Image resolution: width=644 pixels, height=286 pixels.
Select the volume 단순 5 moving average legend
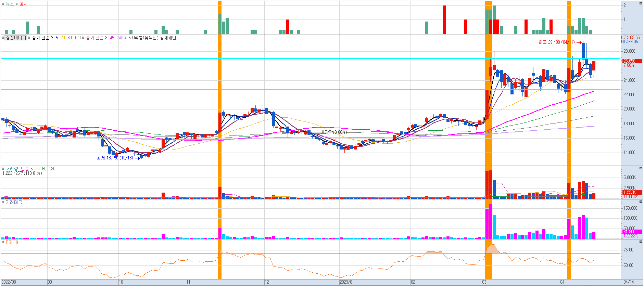[27, 169]
